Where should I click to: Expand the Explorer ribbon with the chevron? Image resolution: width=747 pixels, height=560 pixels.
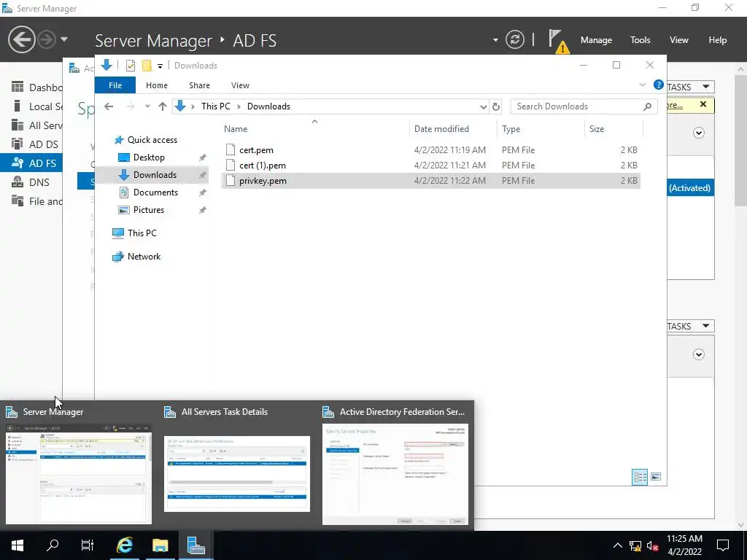pos(642,85)
